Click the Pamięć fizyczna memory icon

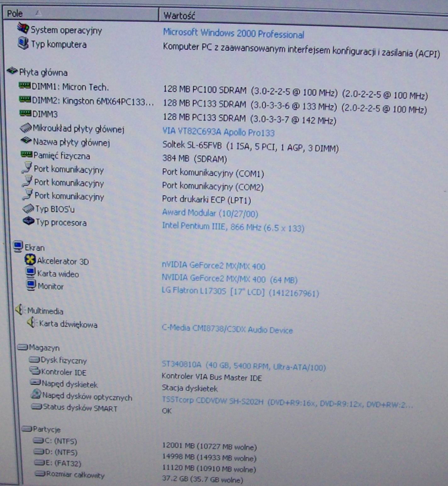pyautogui.click(x=26, y=154)
